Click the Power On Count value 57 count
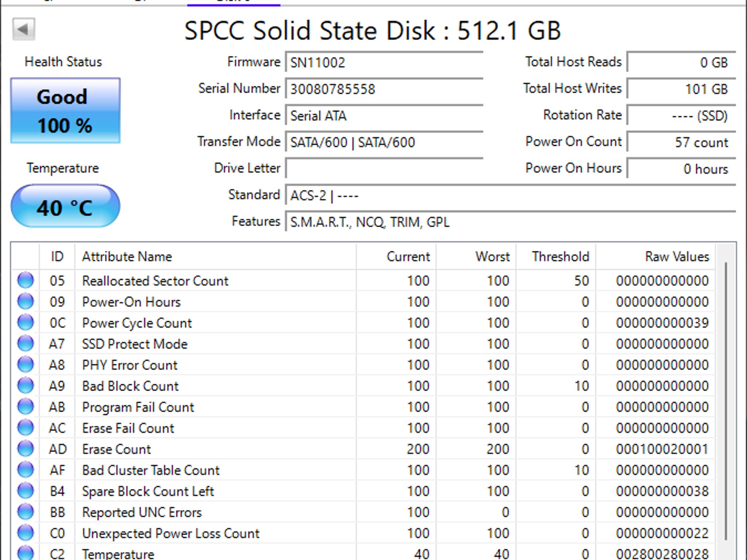Screen dimensions: 747x560 click(681, 142)
